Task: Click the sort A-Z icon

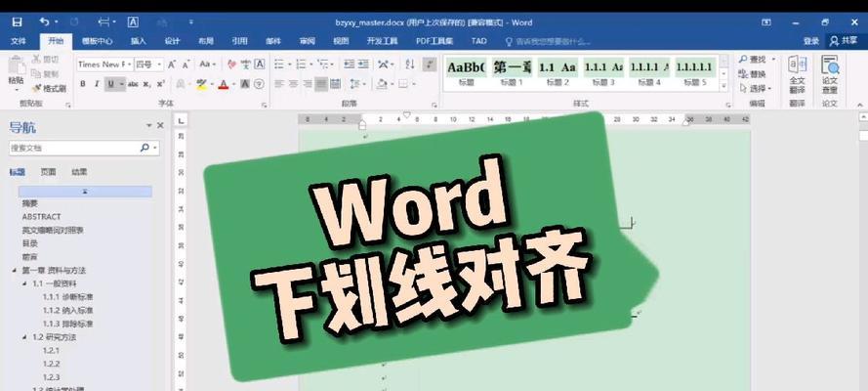Action: 410,65
